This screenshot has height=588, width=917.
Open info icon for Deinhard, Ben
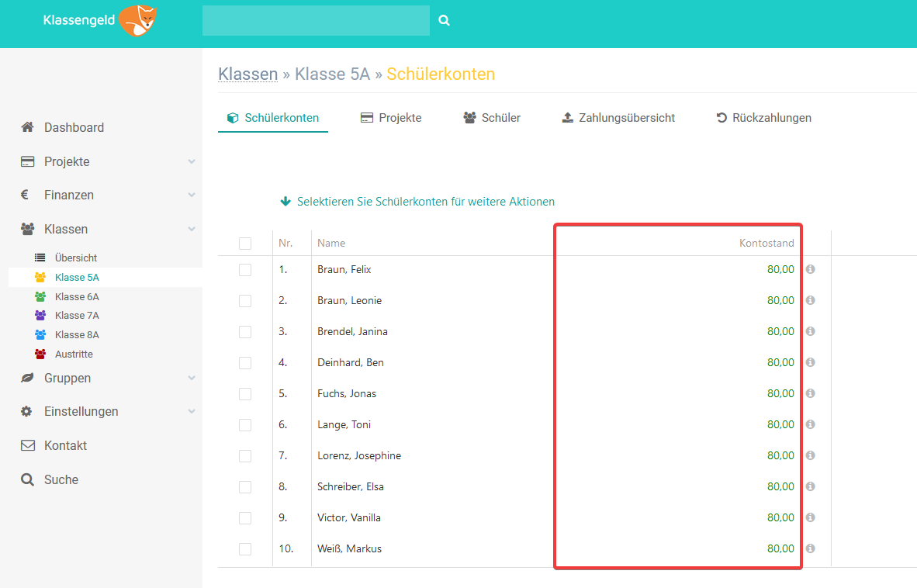(x=811, y=361)
